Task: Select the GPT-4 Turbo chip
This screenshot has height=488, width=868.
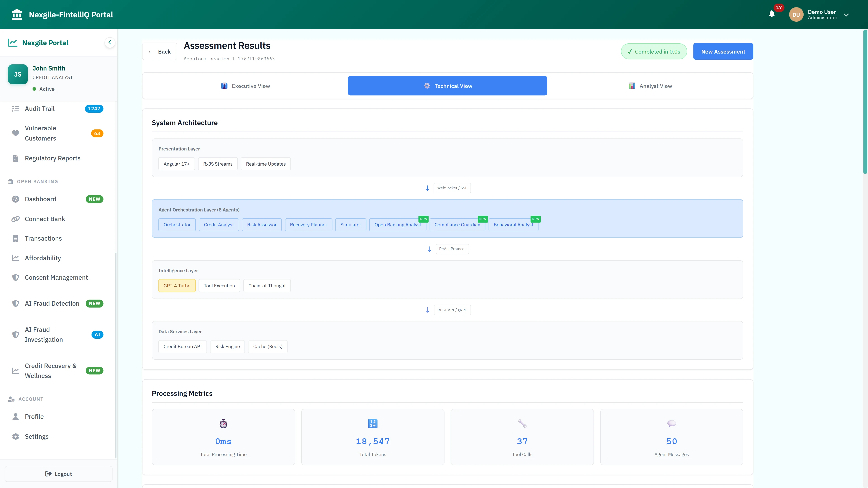Action: click(x=177, y=286)
